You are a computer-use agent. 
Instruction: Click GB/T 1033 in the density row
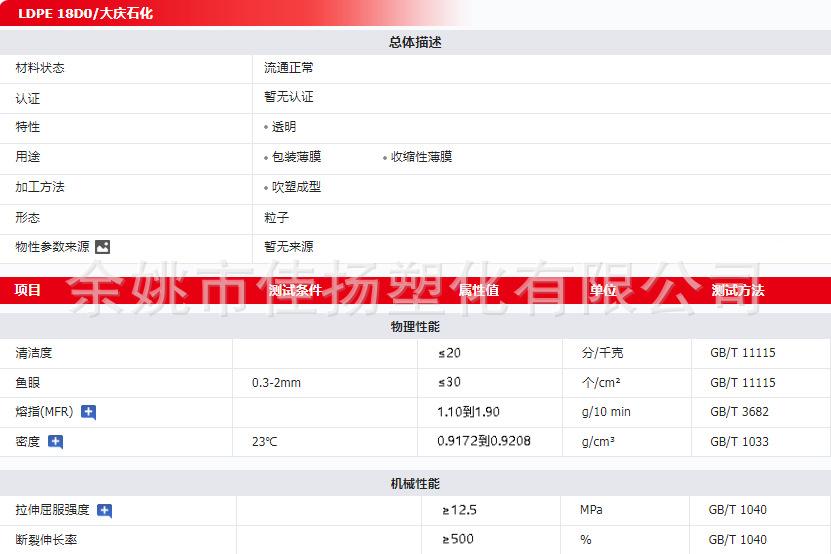click(x=739, y=442)
